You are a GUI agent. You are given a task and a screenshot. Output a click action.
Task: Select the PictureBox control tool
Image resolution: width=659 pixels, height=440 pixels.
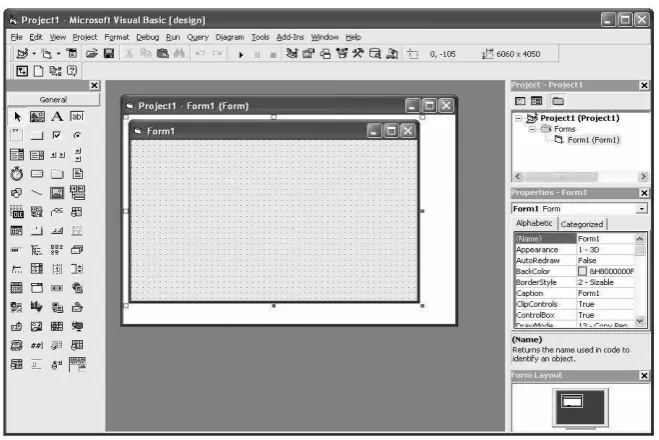pyautogui.click(x=37, y=116)
